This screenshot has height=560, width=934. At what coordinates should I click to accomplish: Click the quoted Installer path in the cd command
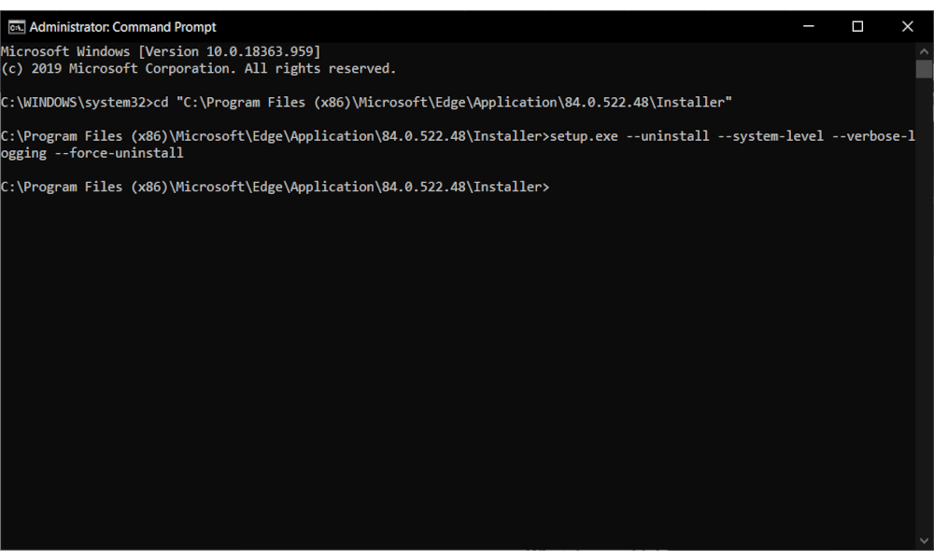(x=454, y=103)
